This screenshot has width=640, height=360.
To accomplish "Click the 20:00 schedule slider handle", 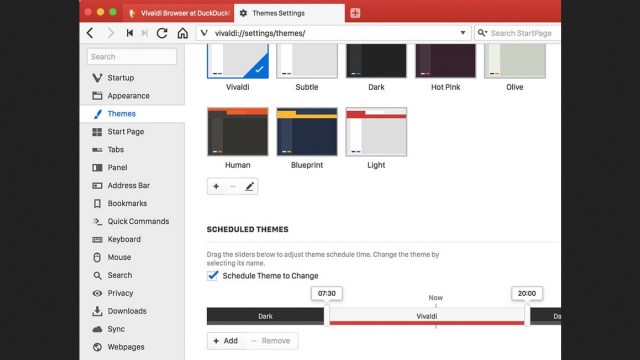I will coord(527,315).
